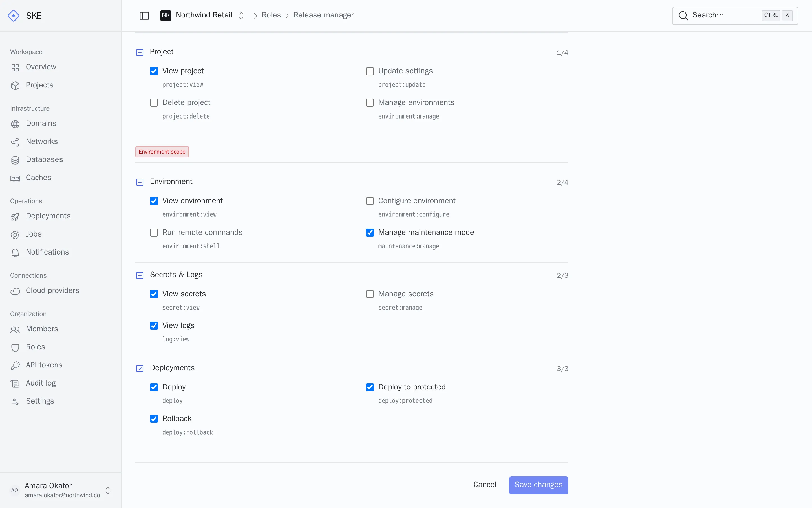Screen dimensions: 812x508
Task: Click the API tokens key icon
Action: point(15,365)
